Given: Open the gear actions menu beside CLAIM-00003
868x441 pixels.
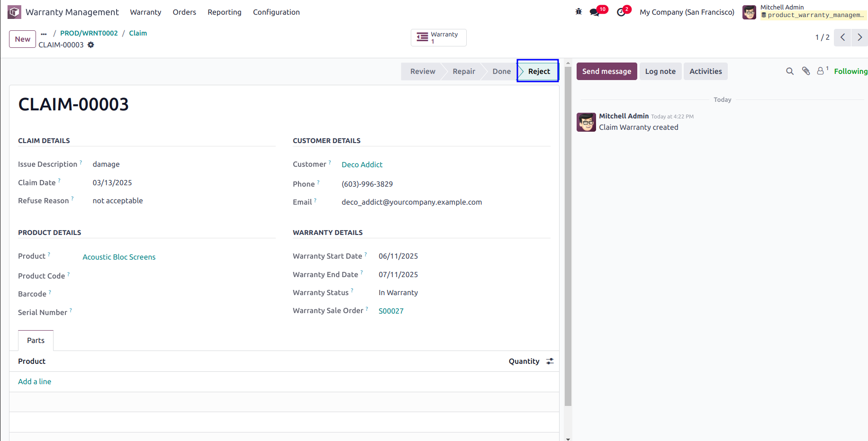Looking at the screenshot, I should coord(90,45).
